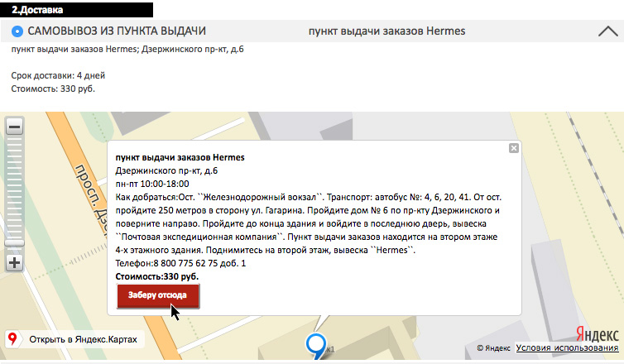Click phone line 'Телефон:8 800 775 62 75 доб. 1'
The image size is (624, 364).
pyautogui.click(x=180, y=263)
